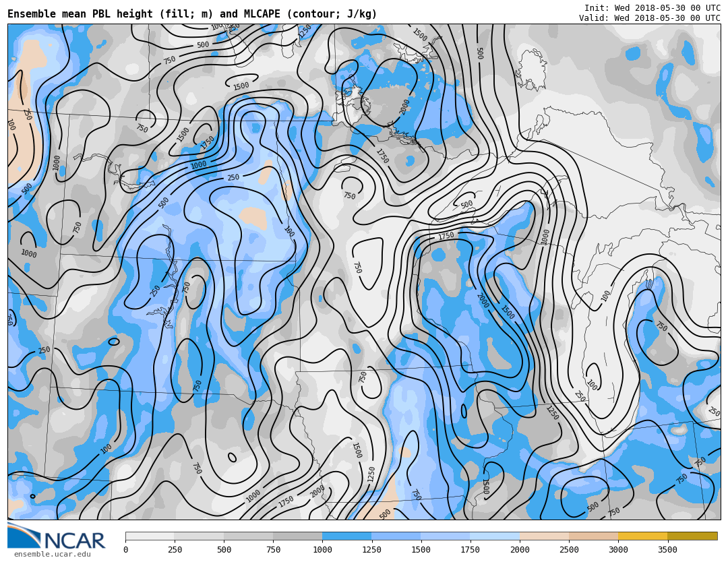Click the colorbar tick label 3500
Screen dimensions: 728x562
click(x=667, y=550)
